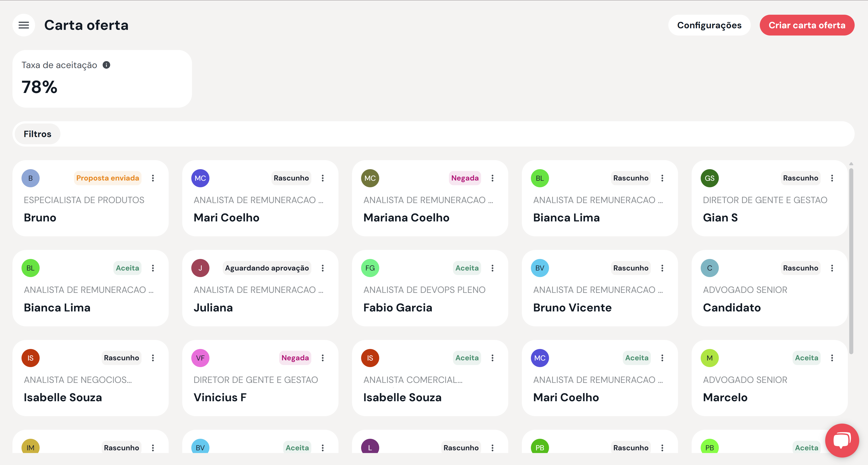
Task: Open three-dot menu on Bianca Lima Rascunho card
Action: tap(662, 178)
